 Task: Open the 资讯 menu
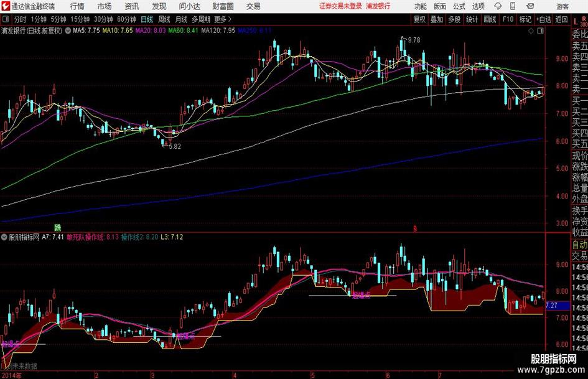132,6
